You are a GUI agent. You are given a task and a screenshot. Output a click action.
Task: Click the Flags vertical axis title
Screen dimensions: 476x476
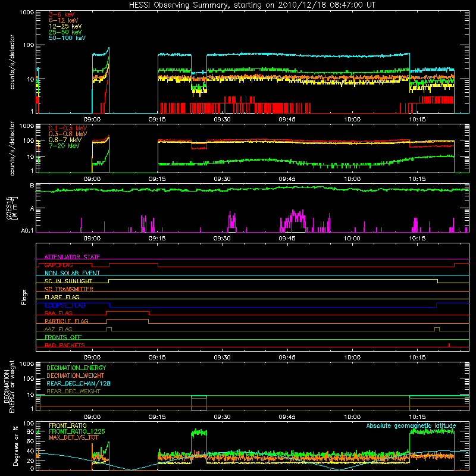pos(24,297)
